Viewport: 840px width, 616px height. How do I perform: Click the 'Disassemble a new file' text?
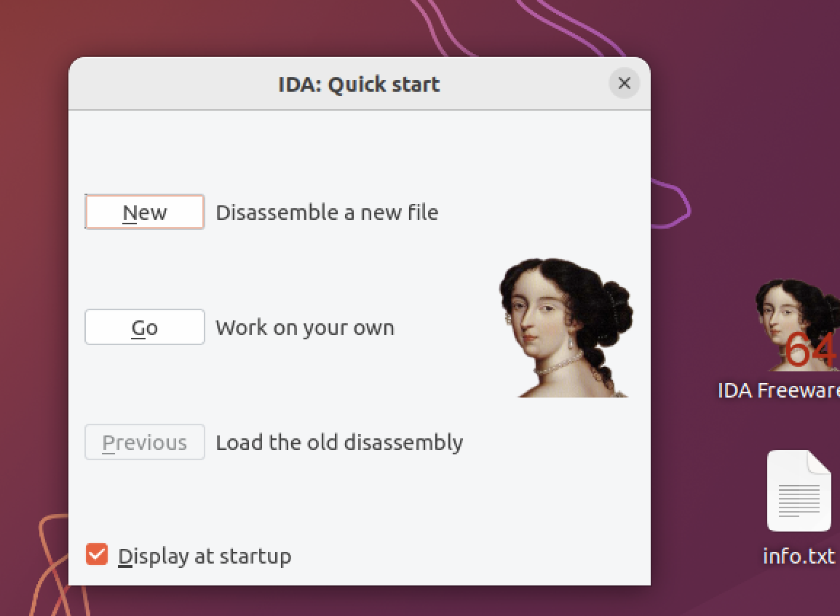[327, 213]
